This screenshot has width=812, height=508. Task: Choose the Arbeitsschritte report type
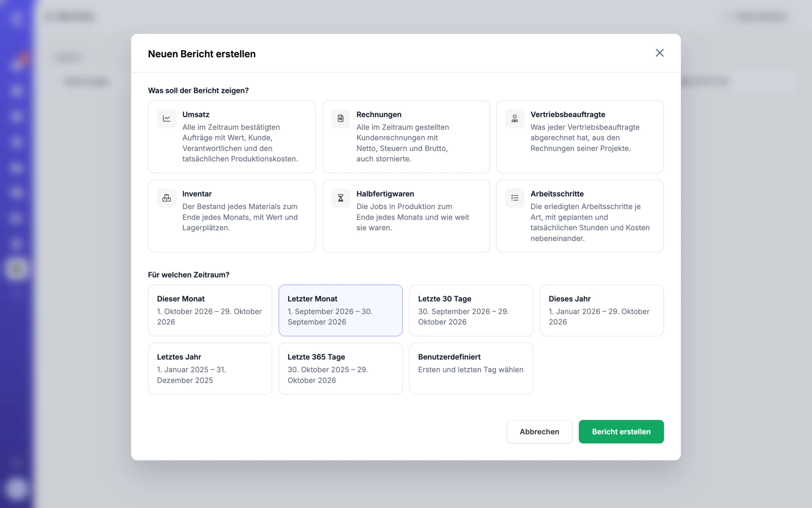click(580, 216)
